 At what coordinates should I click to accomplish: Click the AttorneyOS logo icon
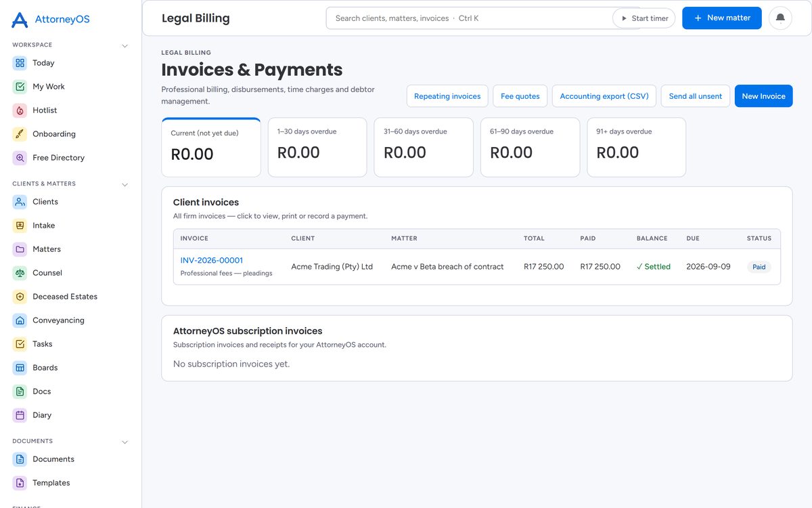[x=20, y=20]
